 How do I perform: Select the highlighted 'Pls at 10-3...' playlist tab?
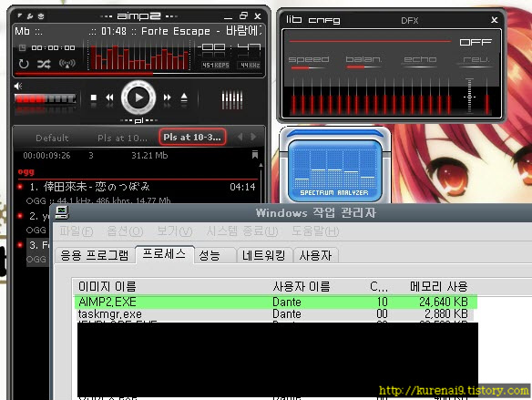click(x=192, y=137)
